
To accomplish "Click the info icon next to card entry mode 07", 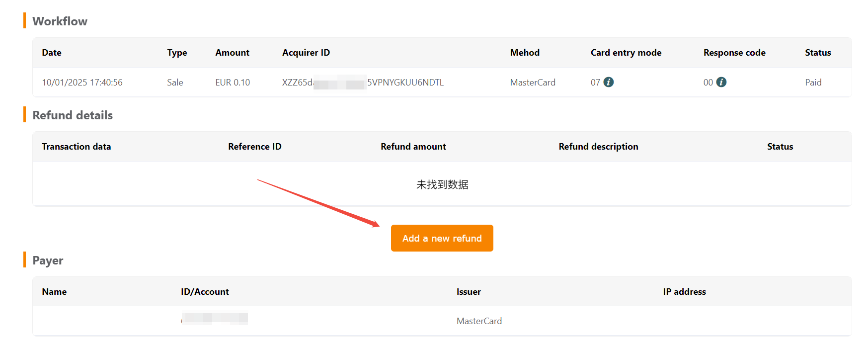I will (608, 82).
